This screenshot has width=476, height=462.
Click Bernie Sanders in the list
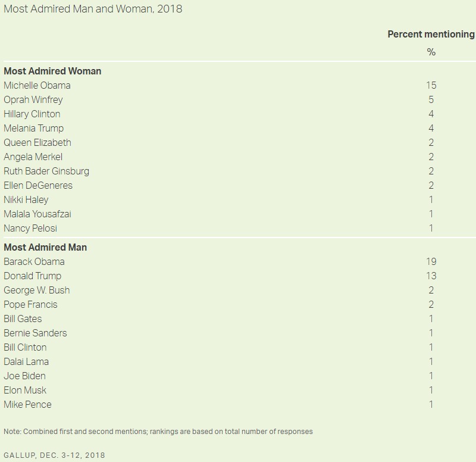coord(35,333)
